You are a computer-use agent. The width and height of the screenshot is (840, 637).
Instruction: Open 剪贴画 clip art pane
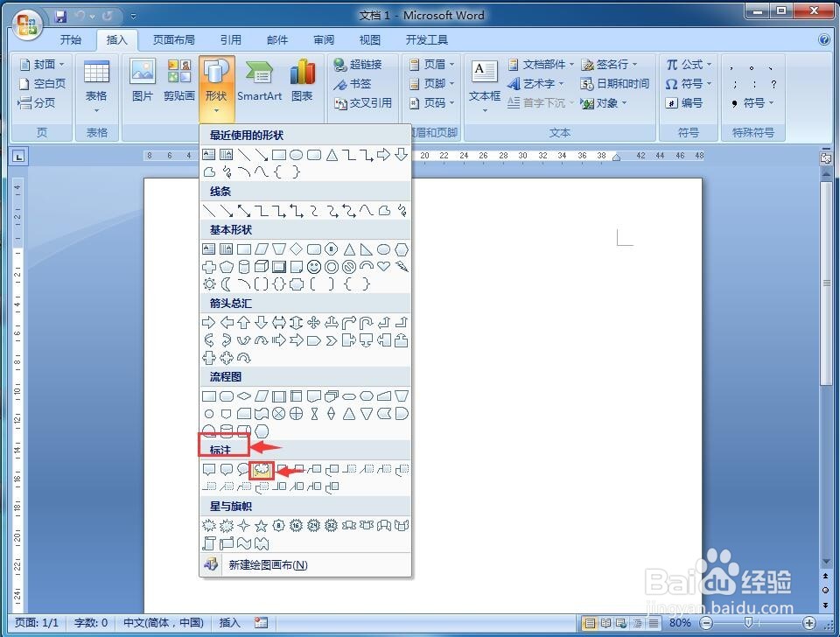pos(178,80)
